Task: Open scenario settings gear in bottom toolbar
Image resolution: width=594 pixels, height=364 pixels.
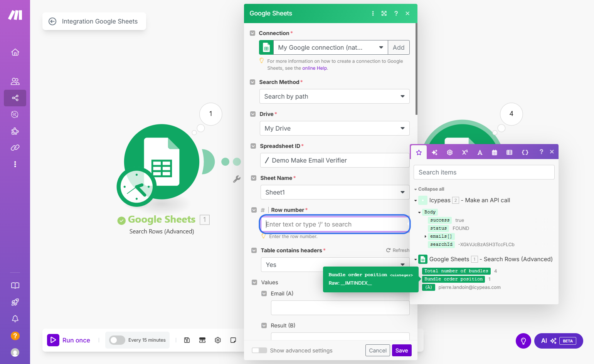Action: [218, 340]
